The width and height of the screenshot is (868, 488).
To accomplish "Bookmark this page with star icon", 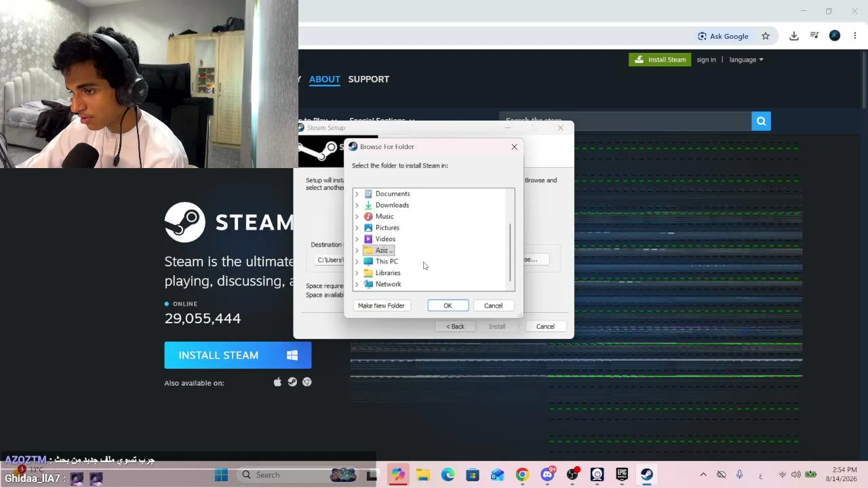I will [x=766, y=36].
